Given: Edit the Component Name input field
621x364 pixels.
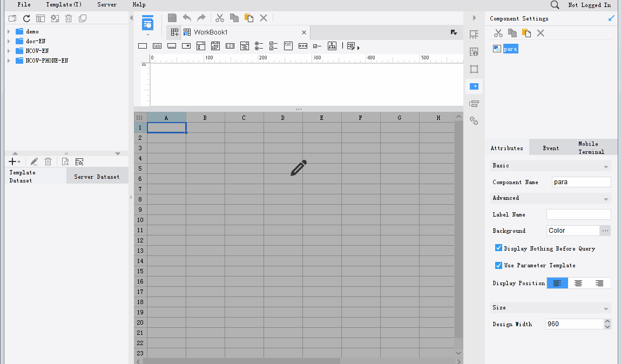Looking at the screenshot, I should point(581,182).
